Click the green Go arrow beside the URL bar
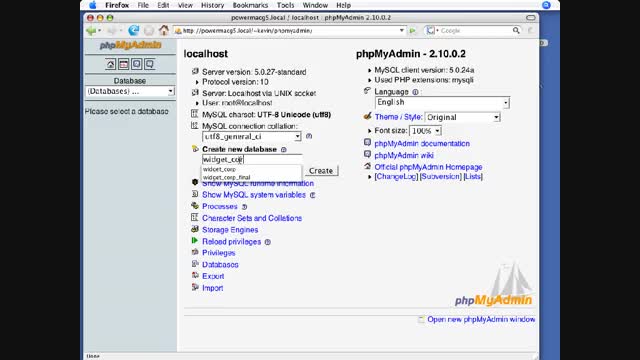Image resolution: width=640 pixels, height=360 pixels. click(413, 31)
